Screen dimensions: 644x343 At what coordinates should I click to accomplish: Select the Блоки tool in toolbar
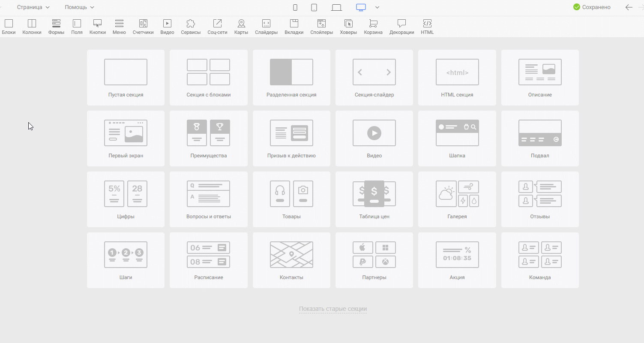pos(9,27)
